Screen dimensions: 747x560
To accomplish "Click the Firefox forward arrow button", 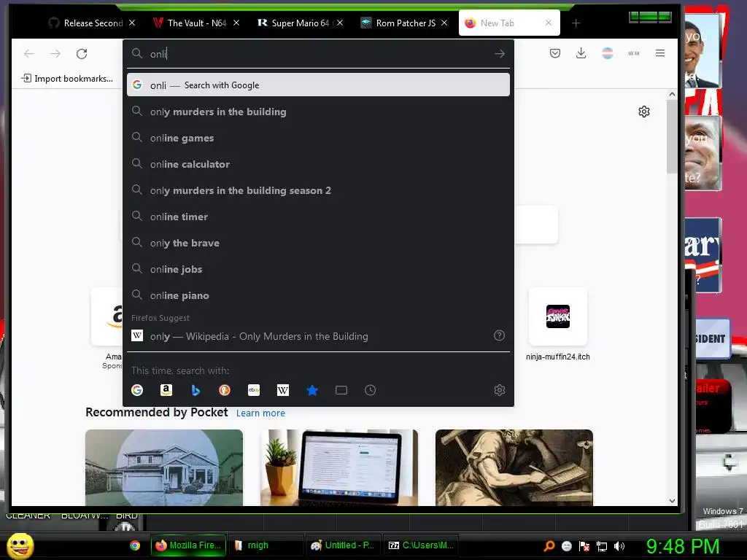I will [55, 54].
